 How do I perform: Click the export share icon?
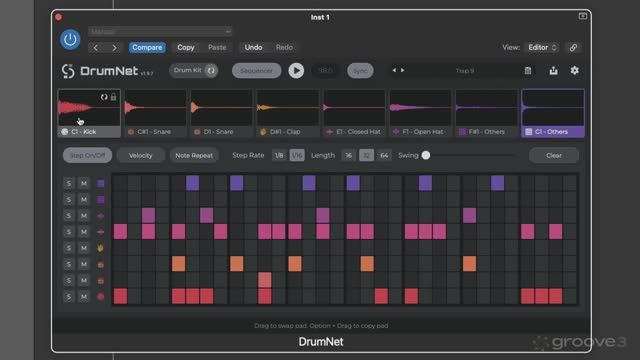tap(553, 71)
